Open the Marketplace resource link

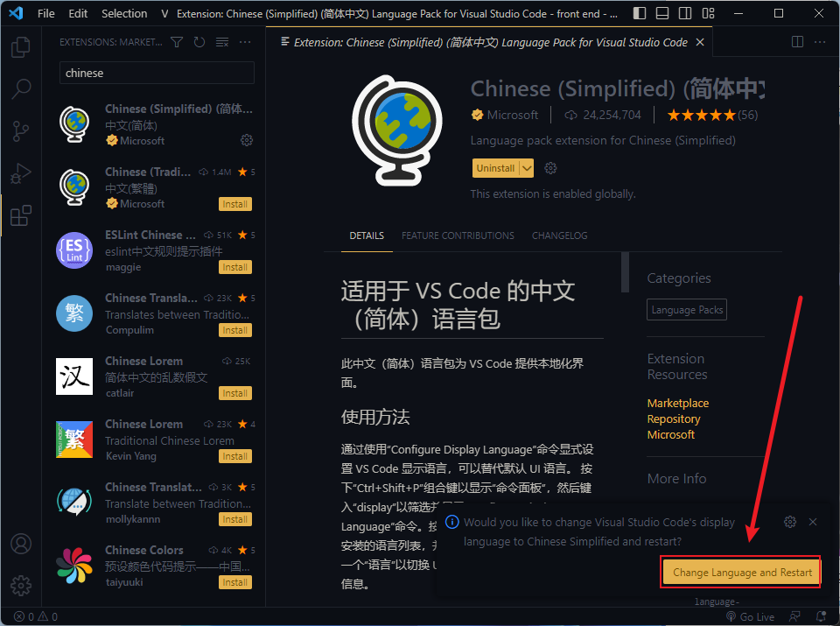click(x=677, y=403)
